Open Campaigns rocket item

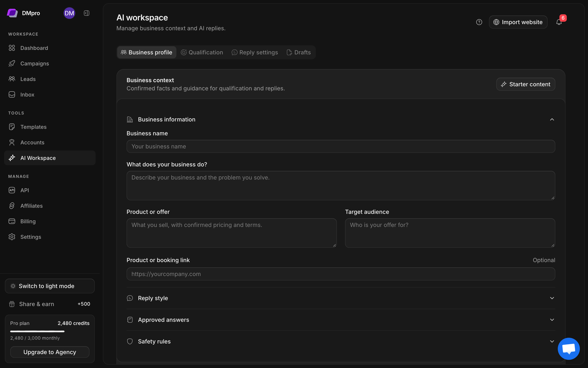(x=50, y=64)
